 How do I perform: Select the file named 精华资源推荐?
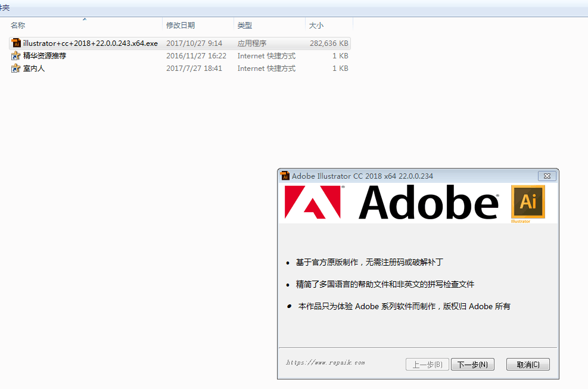point(45,56)
